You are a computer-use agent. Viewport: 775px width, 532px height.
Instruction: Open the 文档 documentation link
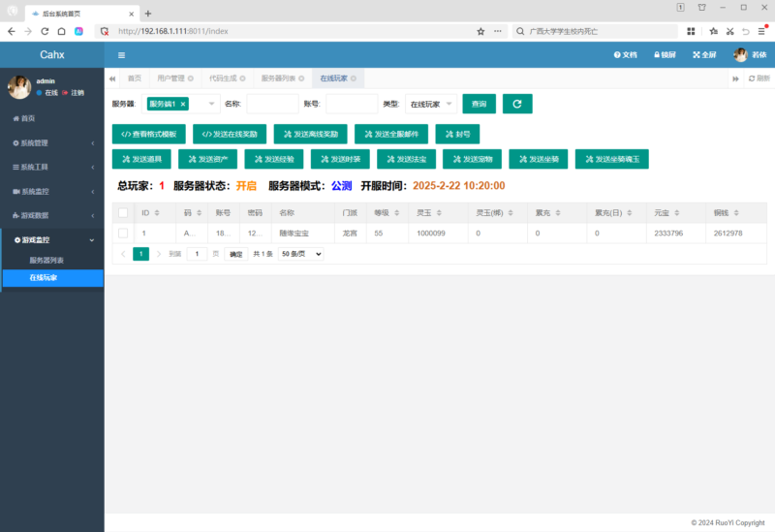[x=625, y=55]
